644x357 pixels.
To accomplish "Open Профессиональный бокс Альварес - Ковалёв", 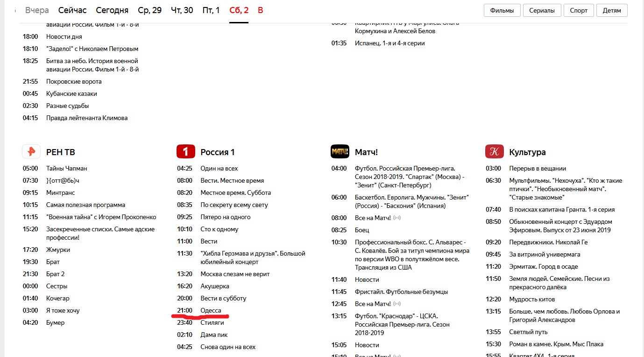I will tap(412, 255).
